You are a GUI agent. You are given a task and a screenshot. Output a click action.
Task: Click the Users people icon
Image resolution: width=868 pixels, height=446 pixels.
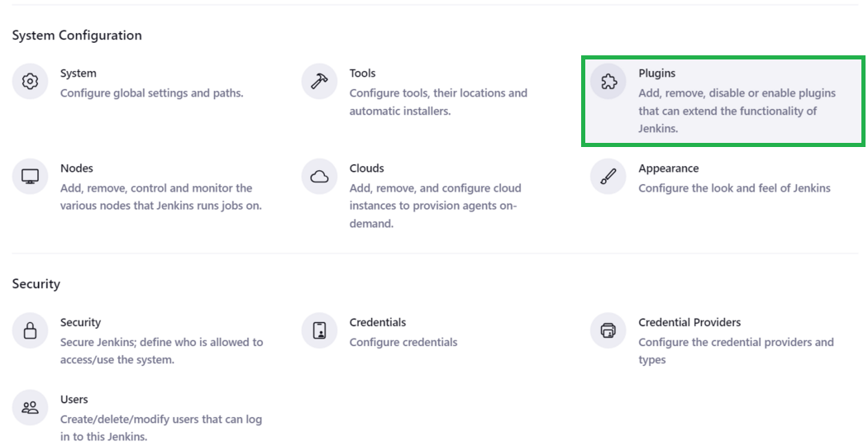pyautogui.click(x=30, y=407)
